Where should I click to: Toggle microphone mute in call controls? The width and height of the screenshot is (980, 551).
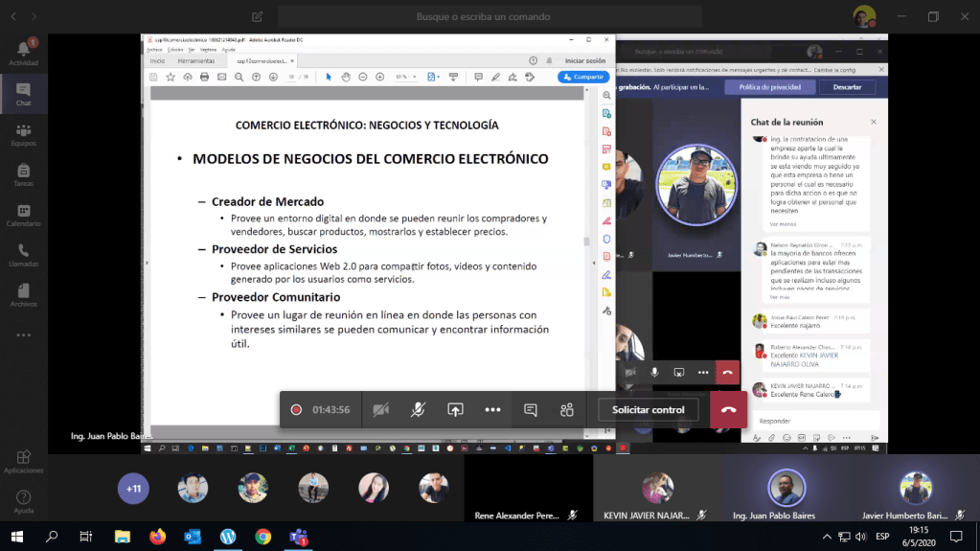(x=418, y=410)
